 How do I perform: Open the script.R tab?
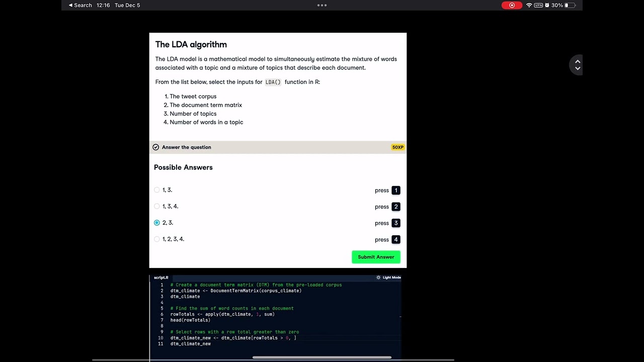click(161, 278)
